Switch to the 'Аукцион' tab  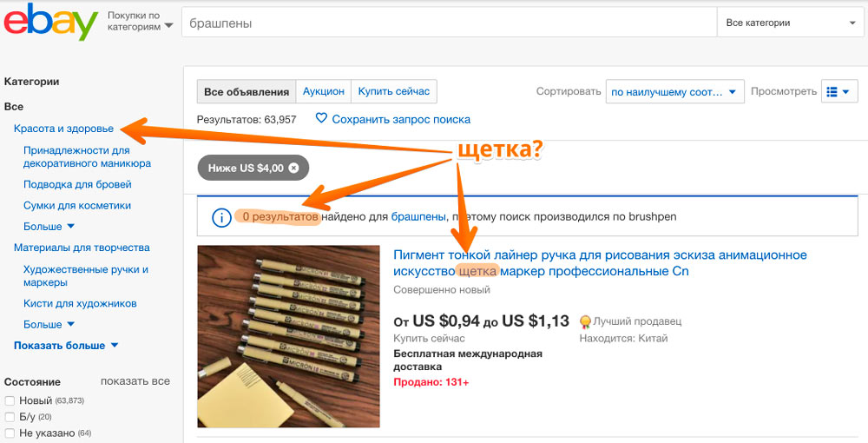[x=324, y=91]
